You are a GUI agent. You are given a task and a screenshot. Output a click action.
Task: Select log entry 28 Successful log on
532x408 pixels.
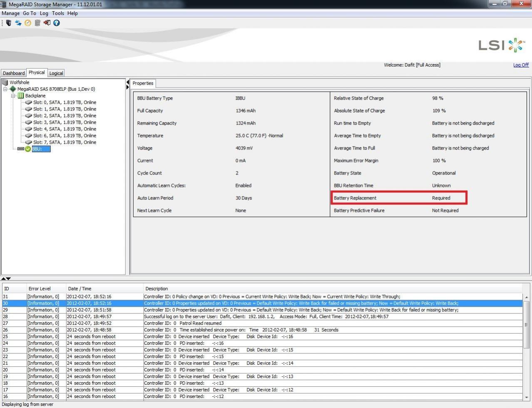click(262, 317)
